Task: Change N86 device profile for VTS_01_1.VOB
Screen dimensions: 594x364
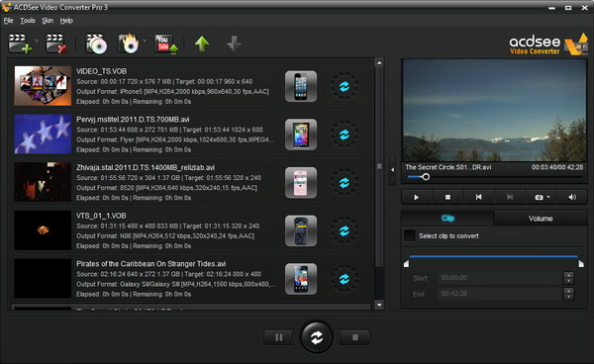Action: pyautogui.click(x=301, y=230)
